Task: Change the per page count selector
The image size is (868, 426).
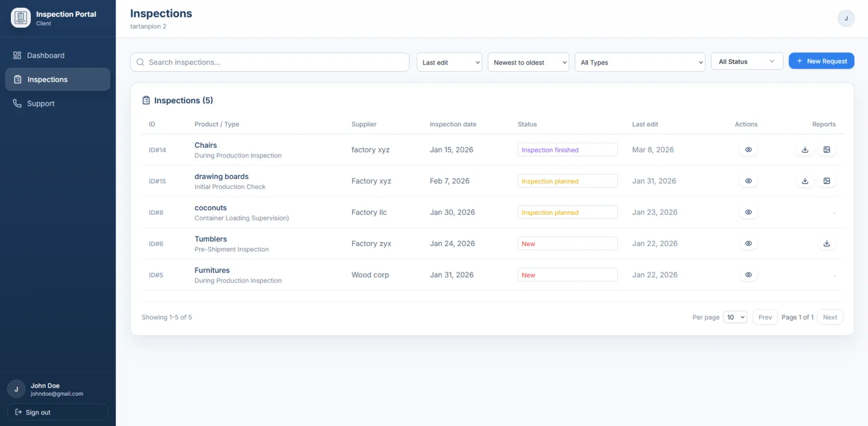Action: 735,317
